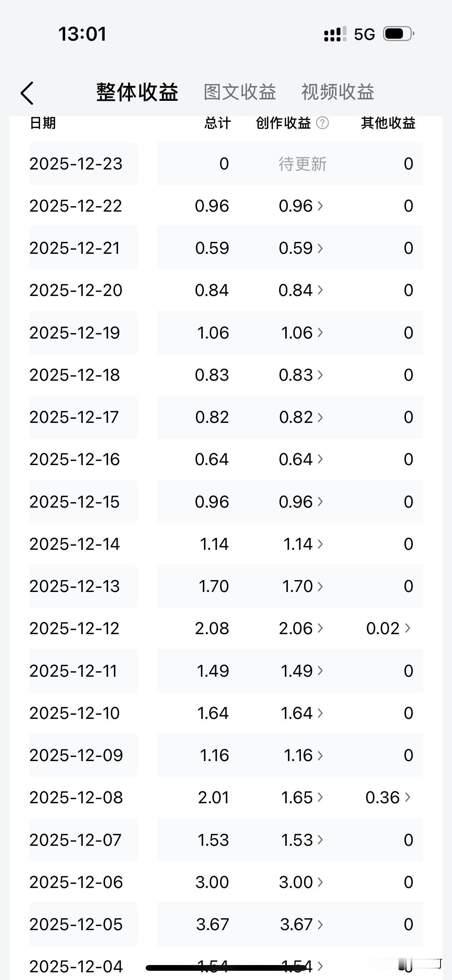Open 2025-12-05 creation income 3.67 details

[x=301, y=924]
